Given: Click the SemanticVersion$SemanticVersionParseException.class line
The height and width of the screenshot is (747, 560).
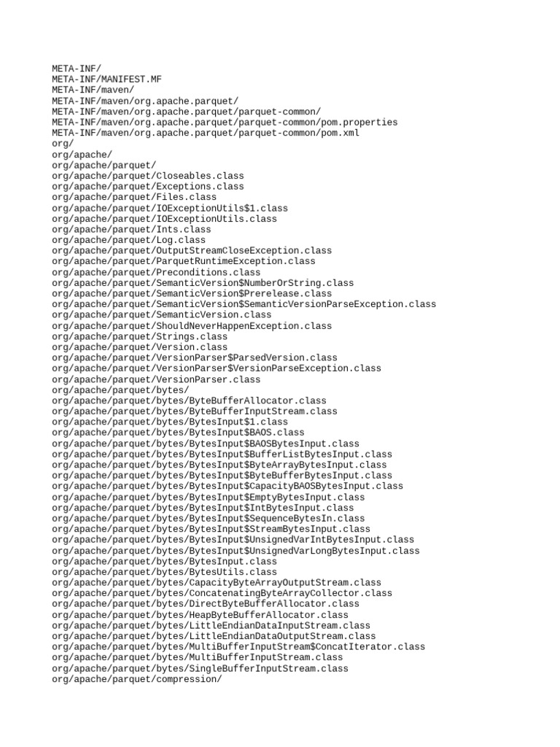Looking at the screenshot, I should pos(244,304).
